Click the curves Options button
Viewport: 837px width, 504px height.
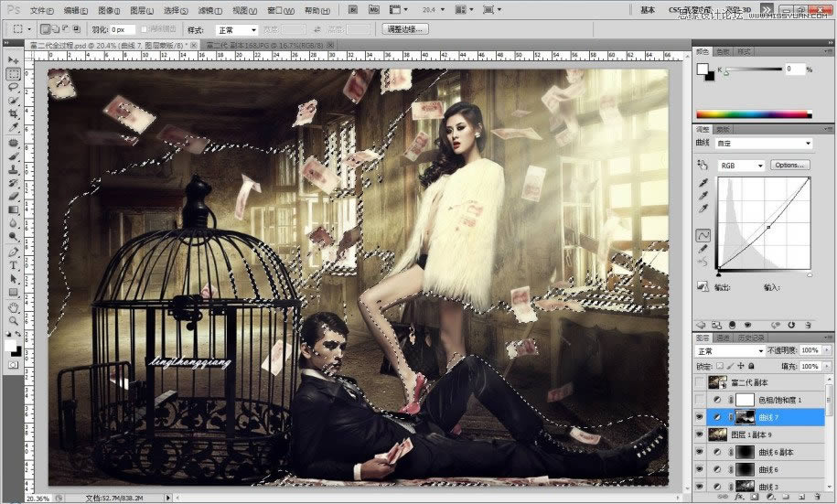pyautogui.click(x=790, y=166)
